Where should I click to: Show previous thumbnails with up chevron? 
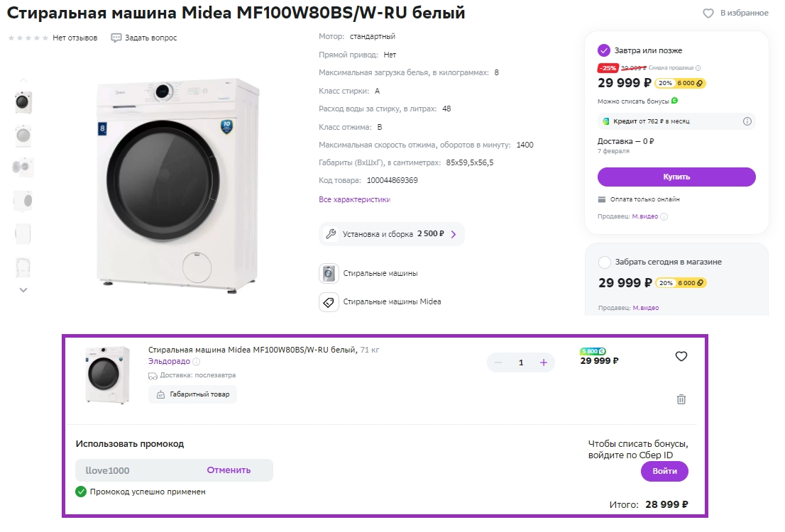coord(23,80)
